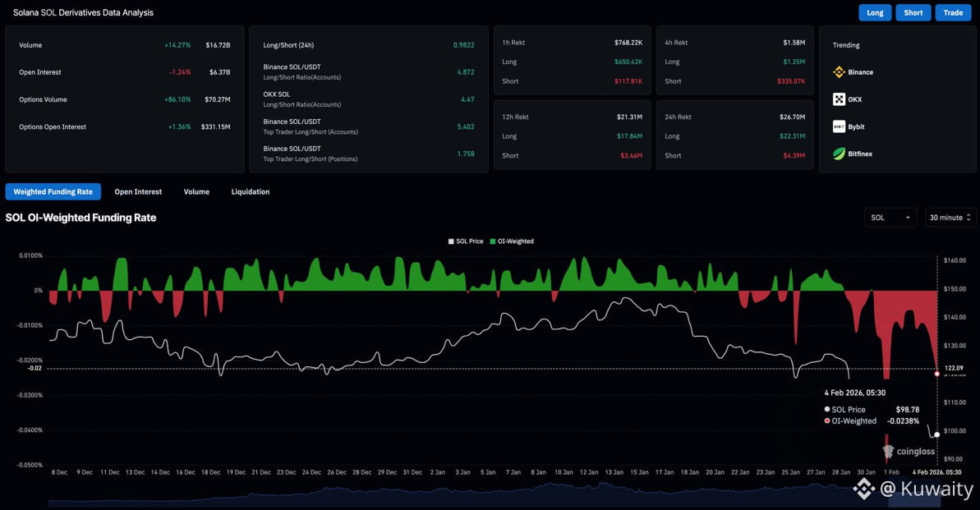
Task: Click the Bitfinex leaf logo icon
Action: pos(839,154)
